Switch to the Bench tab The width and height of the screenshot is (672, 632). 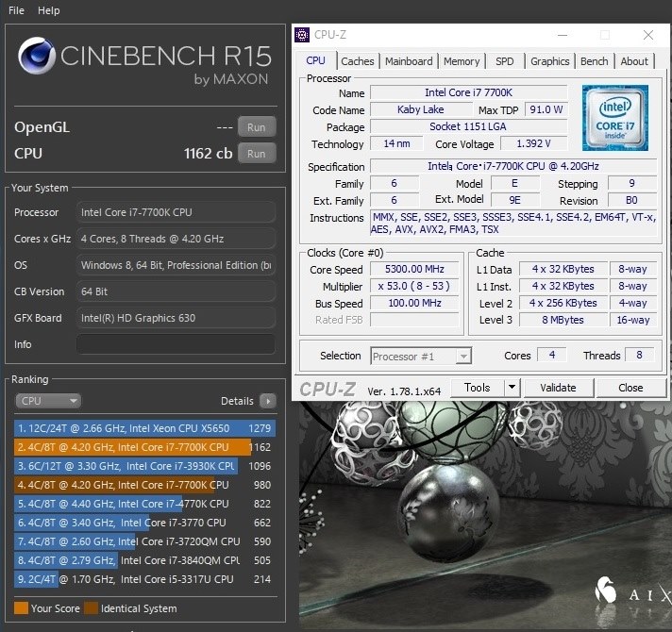(x=595, y=61)
